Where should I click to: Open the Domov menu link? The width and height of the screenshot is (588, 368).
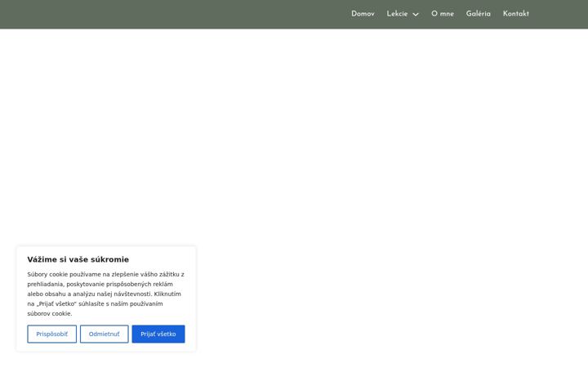(x=363, y=14)
